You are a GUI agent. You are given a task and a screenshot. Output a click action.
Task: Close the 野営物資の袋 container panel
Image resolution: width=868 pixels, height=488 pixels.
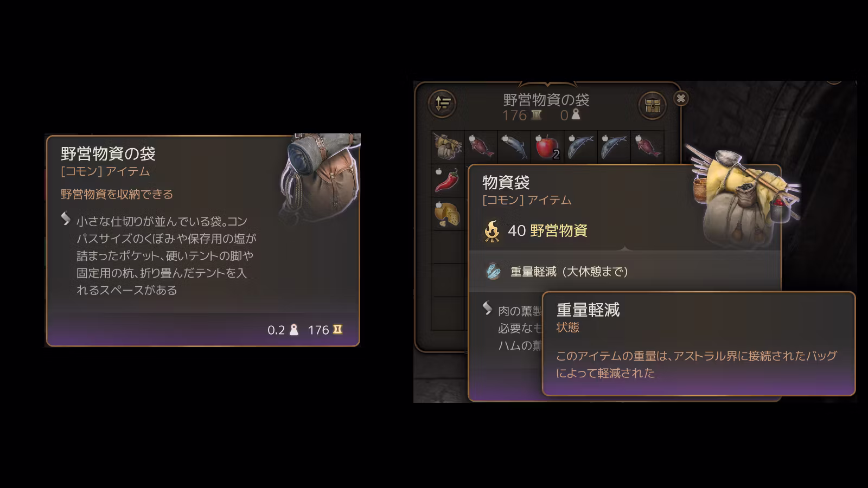[681, 98]
